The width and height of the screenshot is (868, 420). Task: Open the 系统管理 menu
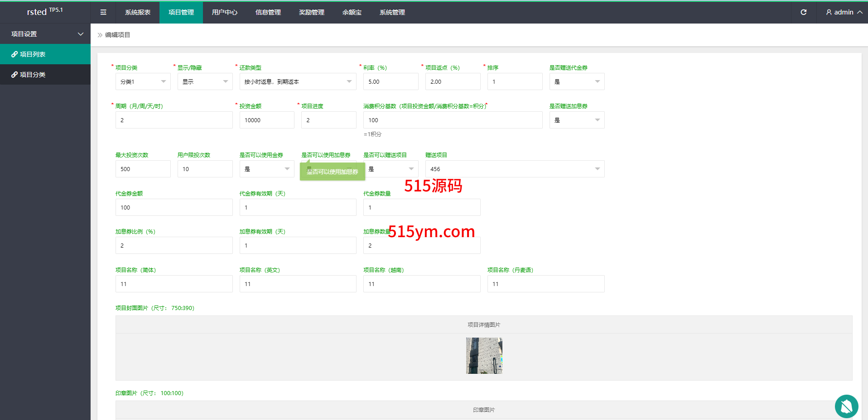tap(392, 12)
